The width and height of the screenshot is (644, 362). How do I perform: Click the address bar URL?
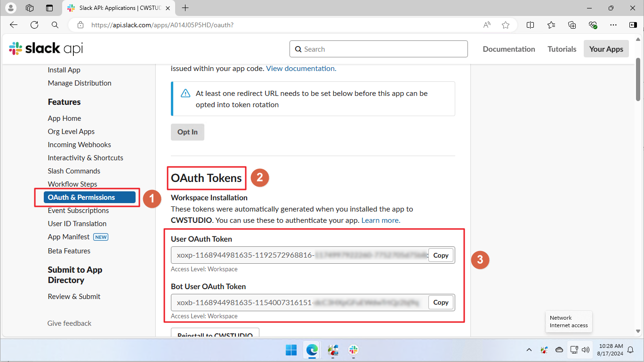tap(162, 25)
